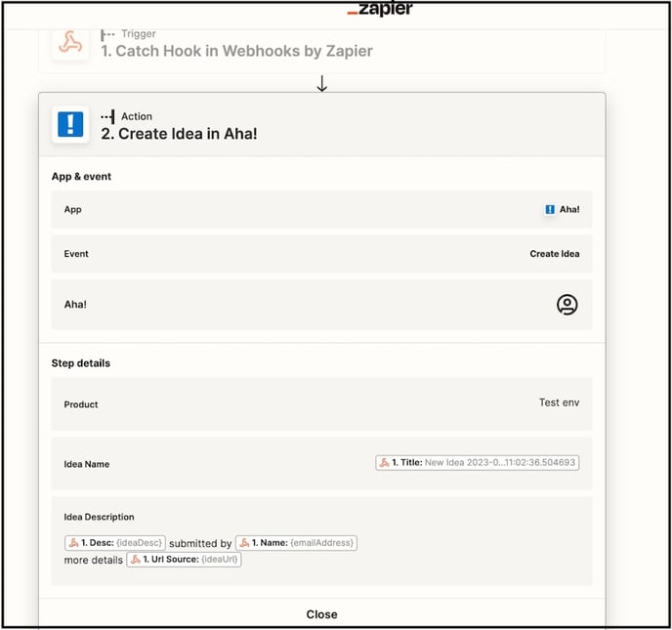Click the 'more details' text in description

pos(94,560)
